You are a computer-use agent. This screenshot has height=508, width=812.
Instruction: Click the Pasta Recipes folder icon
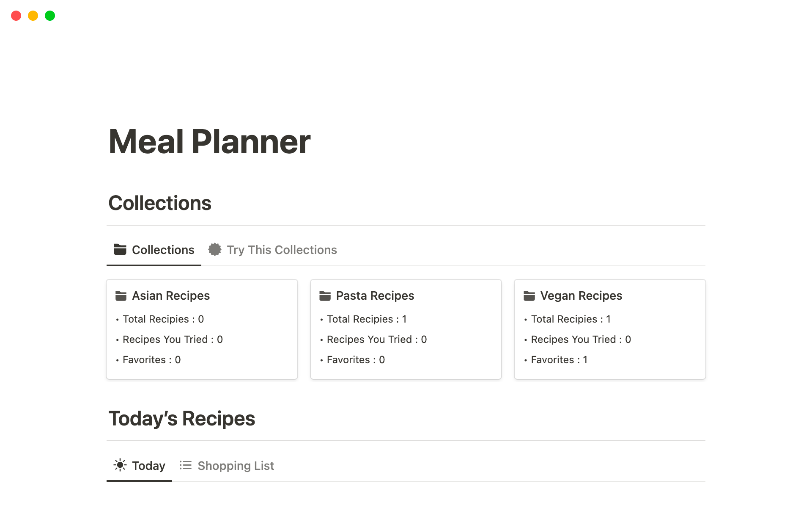click(x=325, y=296)
